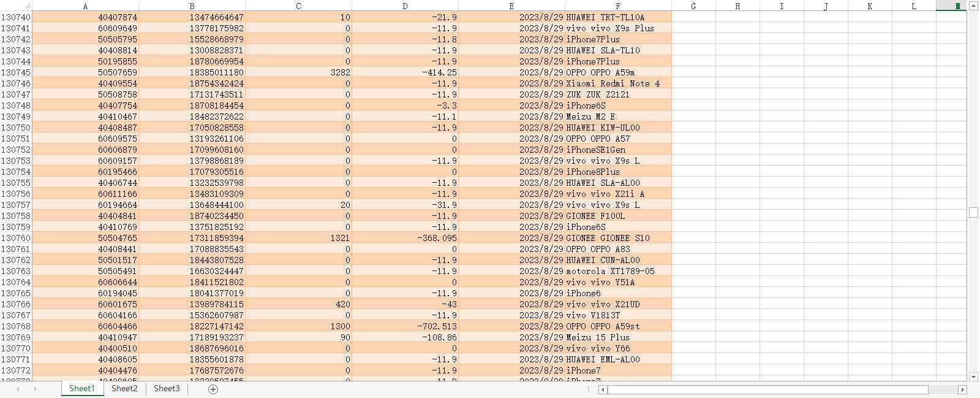Click horizontal scrollbar right arrow
The image size is (980, 398).
coord(962,389)
